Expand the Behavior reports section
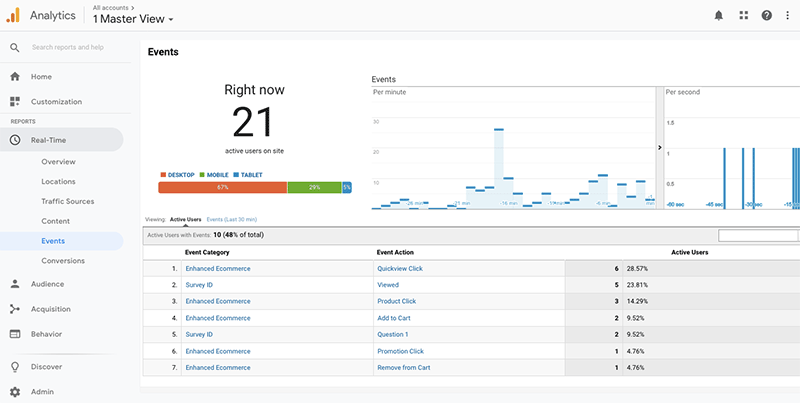This screenshot has height=403, width=800. point(46,334)
